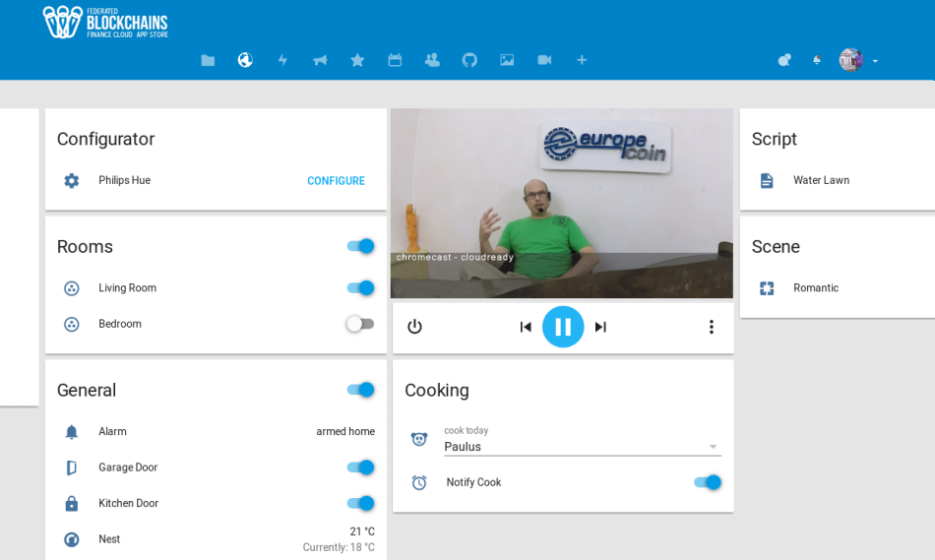Pause the media playback
935x560 pixels.
point(563,327)
